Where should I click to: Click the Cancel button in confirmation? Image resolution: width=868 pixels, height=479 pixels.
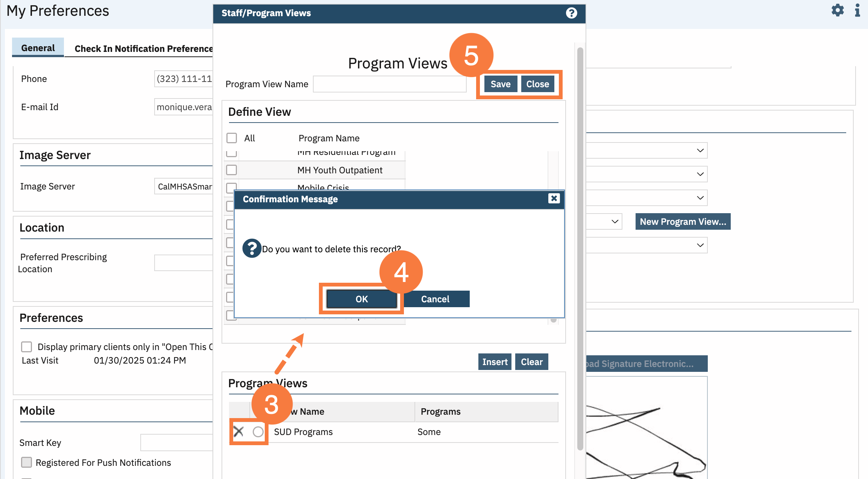coord(435,299)
